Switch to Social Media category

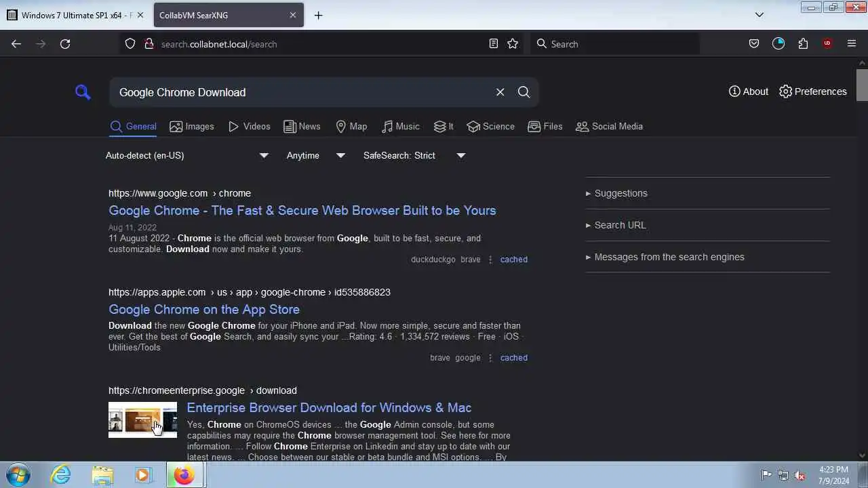(x=609, y=126)
